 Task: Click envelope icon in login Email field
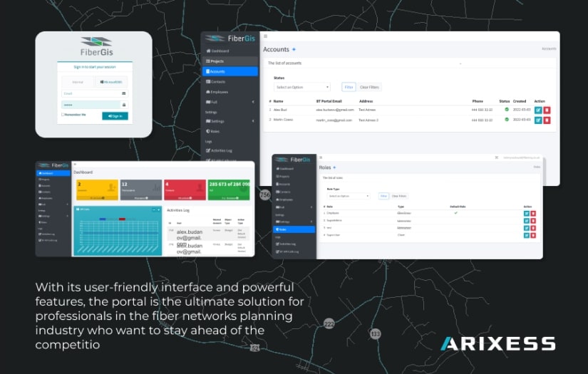pyautogui.click(x=124, y=93)
